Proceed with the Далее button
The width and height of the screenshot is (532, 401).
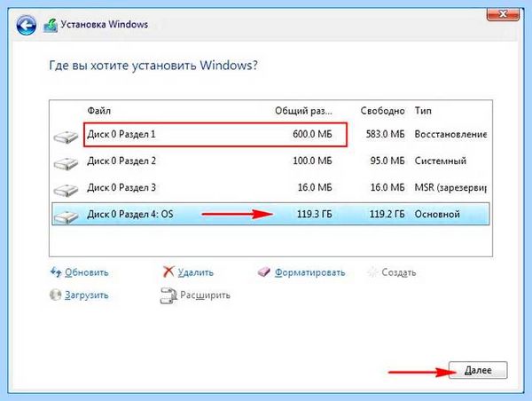[478, 370]
